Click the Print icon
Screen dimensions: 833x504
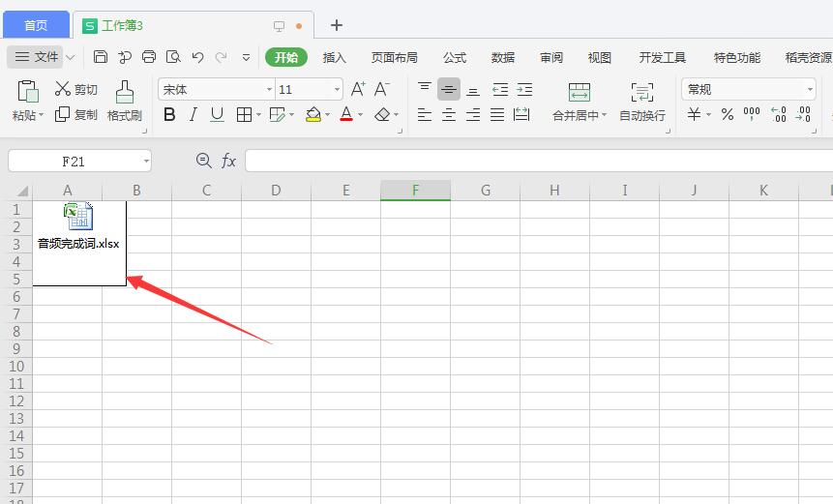(149, 57)
